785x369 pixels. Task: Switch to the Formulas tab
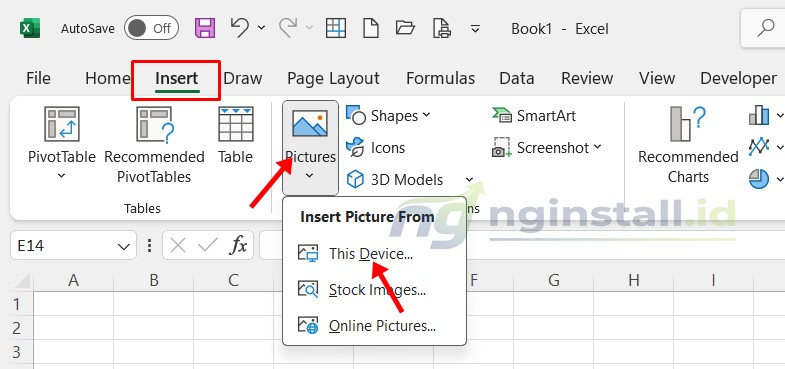(440, 78)
